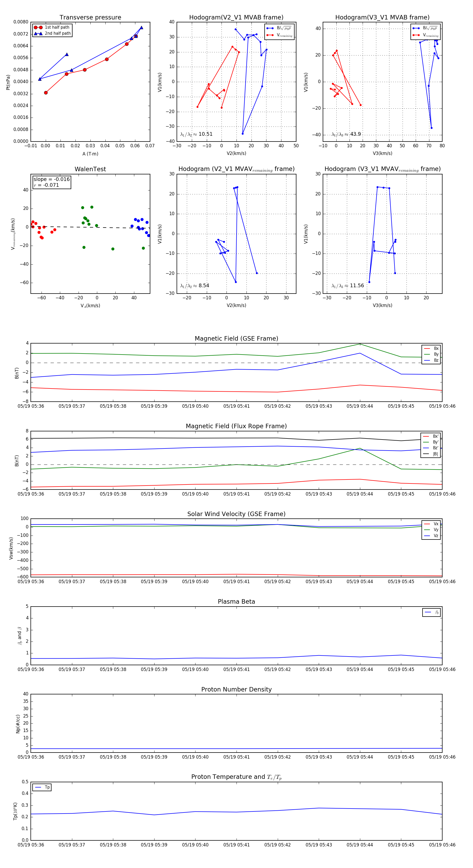Click the "Magnetic Field (GSE Frame)" title

[236, 339]
